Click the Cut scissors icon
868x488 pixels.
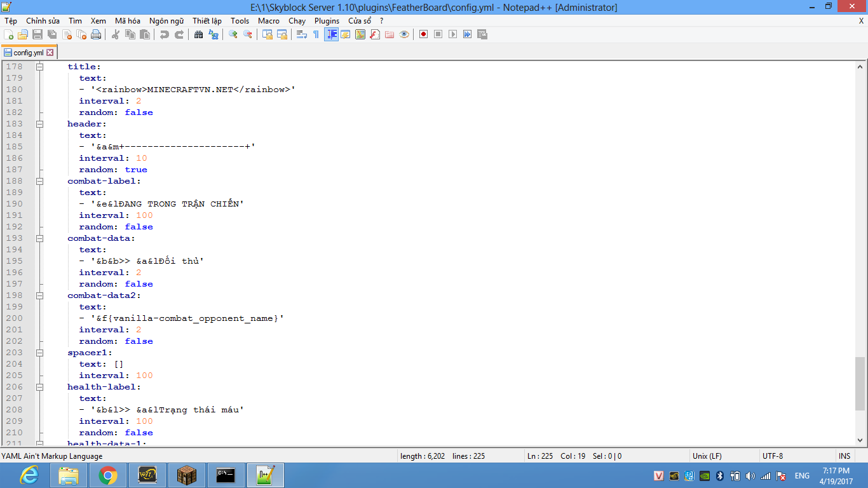click(116, 34)
